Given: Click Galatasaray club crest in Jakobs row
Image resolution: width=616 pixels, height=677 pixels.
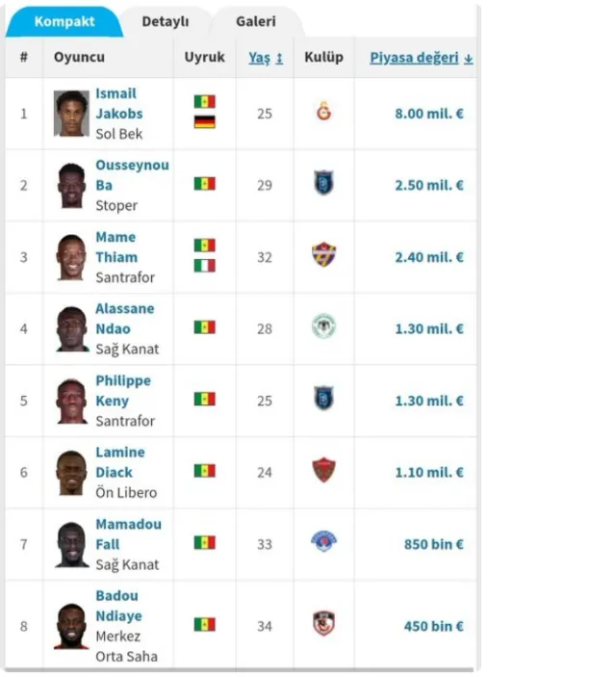Looking at the screenshot, I should [x=323, y=112].
